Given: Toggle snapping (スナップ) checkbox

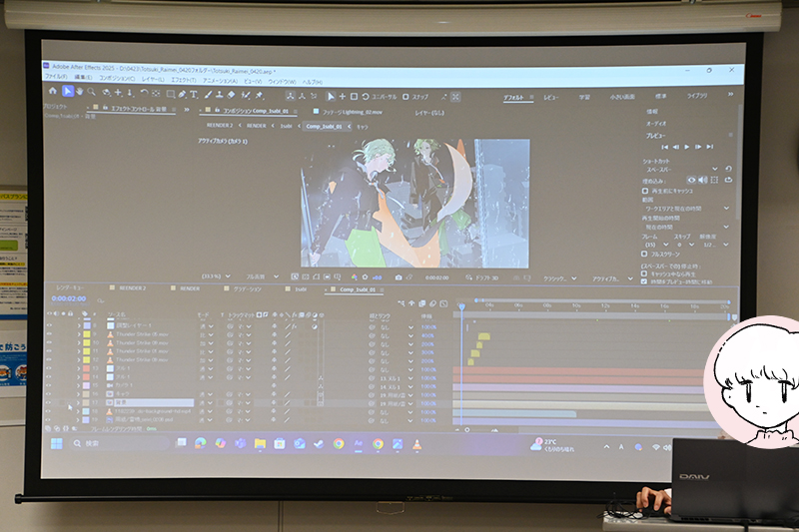Looking at the screenshot, I should 405,97.
